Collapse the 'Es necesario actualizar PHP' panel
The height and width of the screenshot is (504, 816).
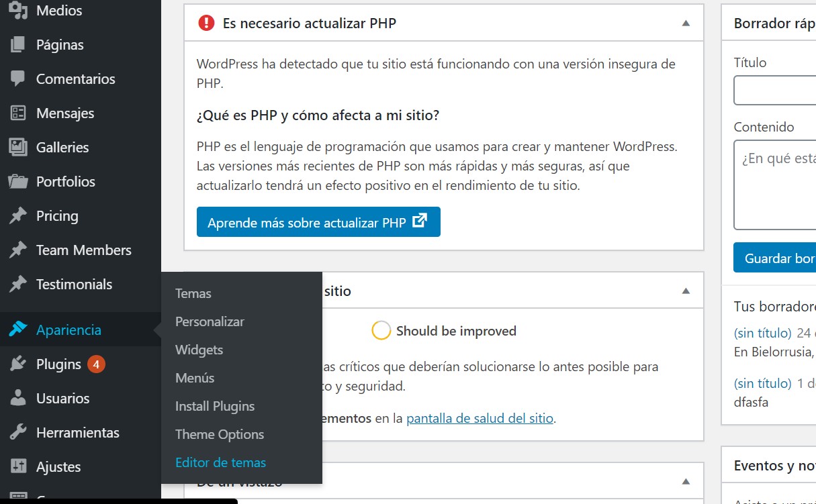[x=686, y=23]
